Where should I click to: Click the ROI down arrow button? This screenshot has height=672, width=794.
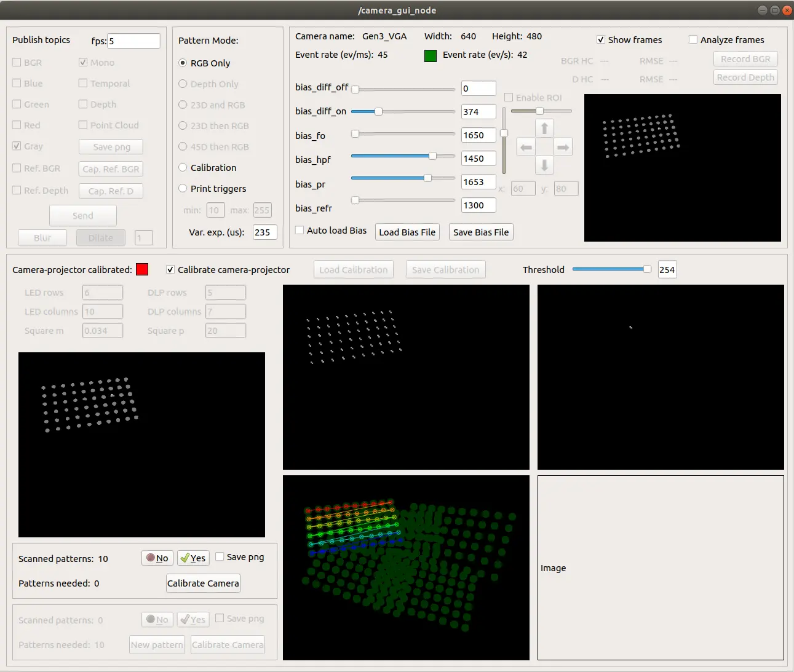click(544, 165)
